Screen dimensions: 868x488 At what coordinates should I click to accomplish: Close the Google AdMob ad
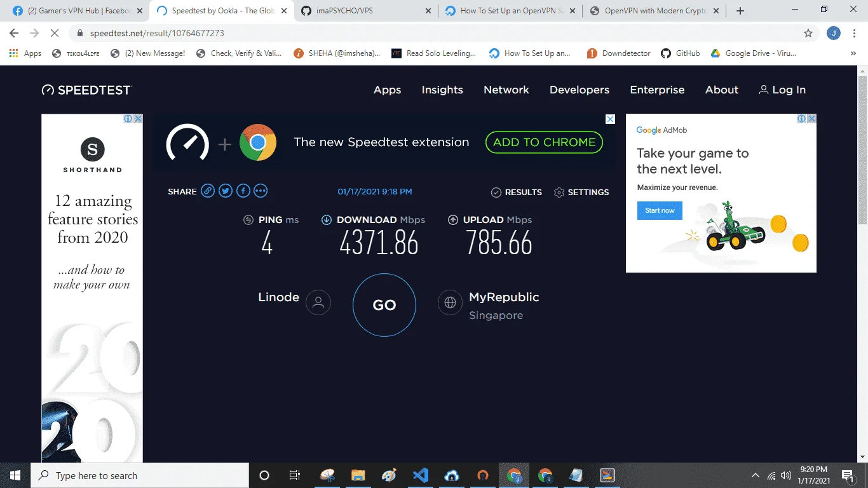pyautogui.click(x=811, y=119)
